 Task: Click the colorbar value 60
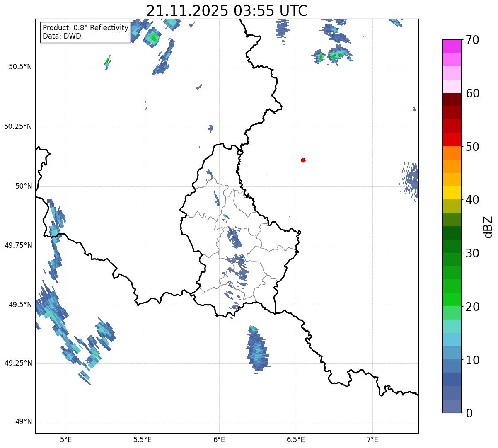coord(473,93)
